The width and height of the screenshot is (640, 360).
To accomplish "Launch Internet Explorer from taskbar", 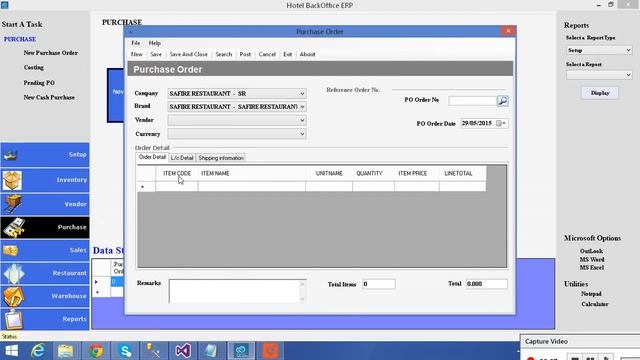I will (38, 351).
